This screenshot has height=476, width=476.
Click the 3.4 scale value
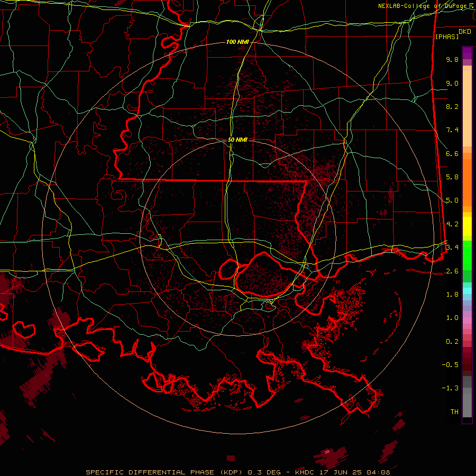452,248
